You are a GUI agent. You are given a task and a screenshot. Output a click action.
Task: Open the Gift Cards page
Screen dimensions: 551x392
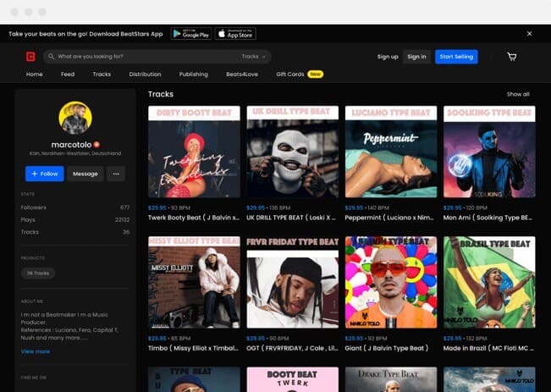pyautogui.click(x=290, y=75)
